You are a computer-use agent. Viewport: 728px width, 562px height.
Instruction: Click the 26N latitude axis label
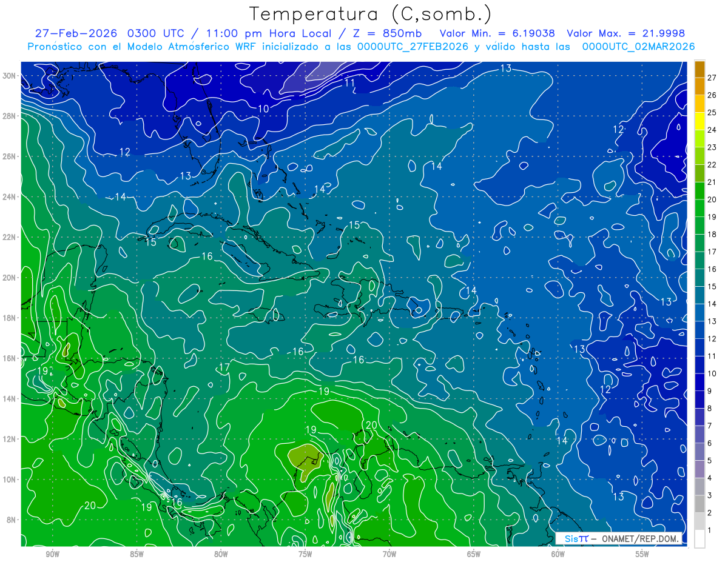point(10,156)
